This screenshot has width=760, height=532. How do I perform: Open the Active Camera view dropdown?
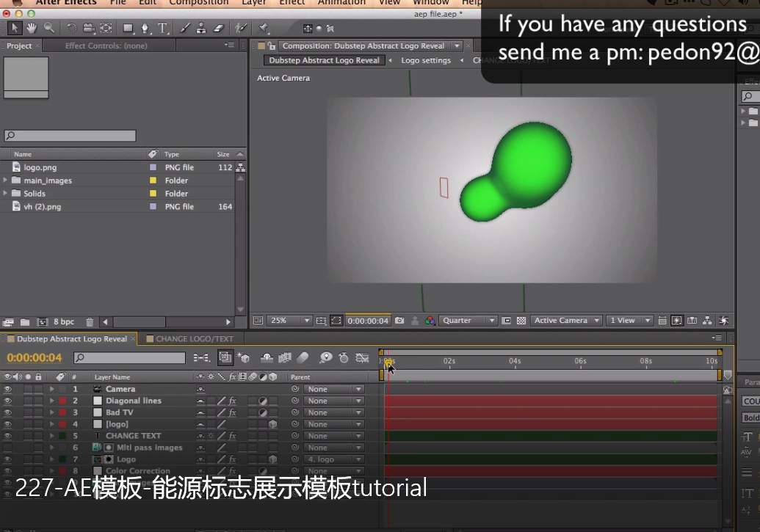pyautogui.click(x=566, y=320)
